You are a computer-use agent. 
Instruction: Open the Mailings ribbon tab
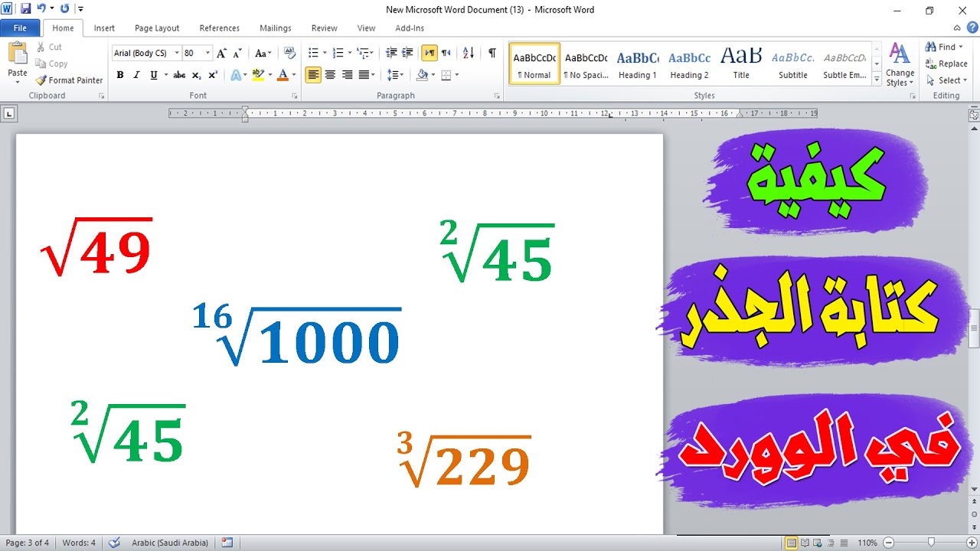point(275,28)
